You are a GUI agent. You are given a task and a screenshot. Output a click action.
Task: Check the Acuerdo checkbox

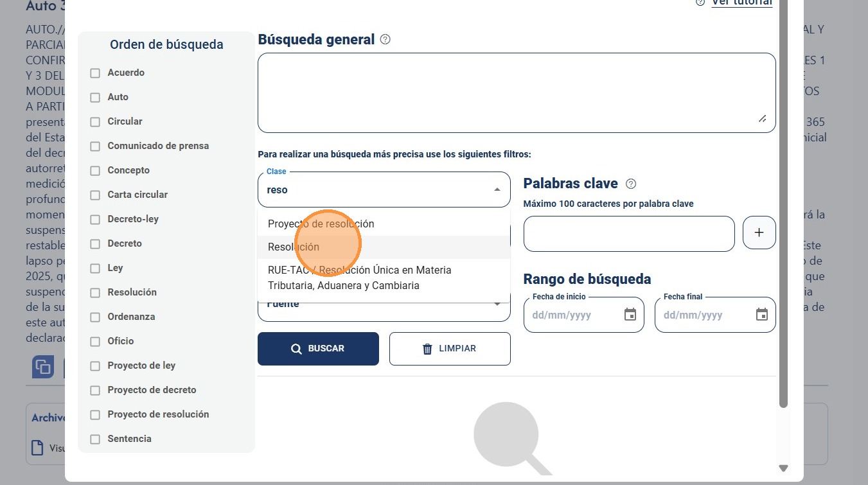pyautogui.click(x=95, y=73)
